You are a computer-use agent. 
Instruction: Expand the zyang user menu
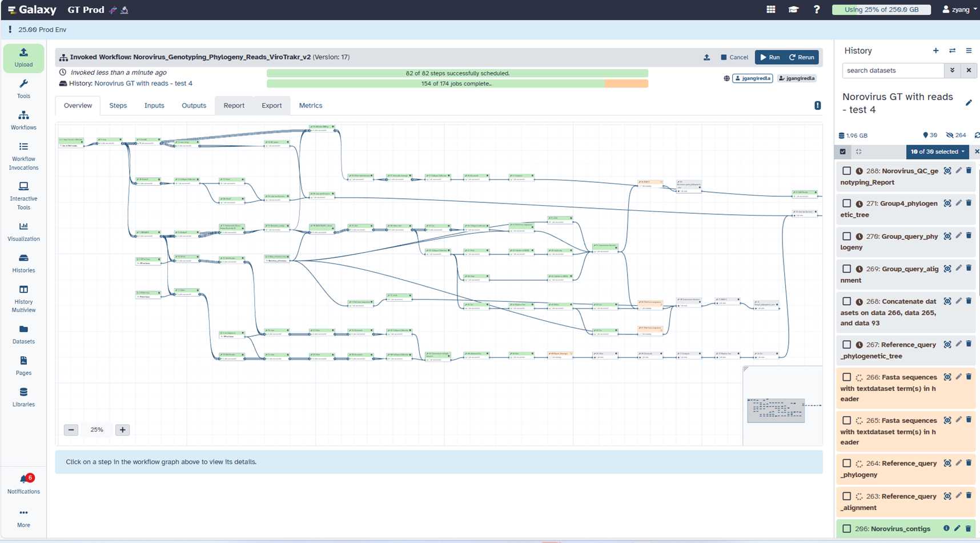point(959,10)
